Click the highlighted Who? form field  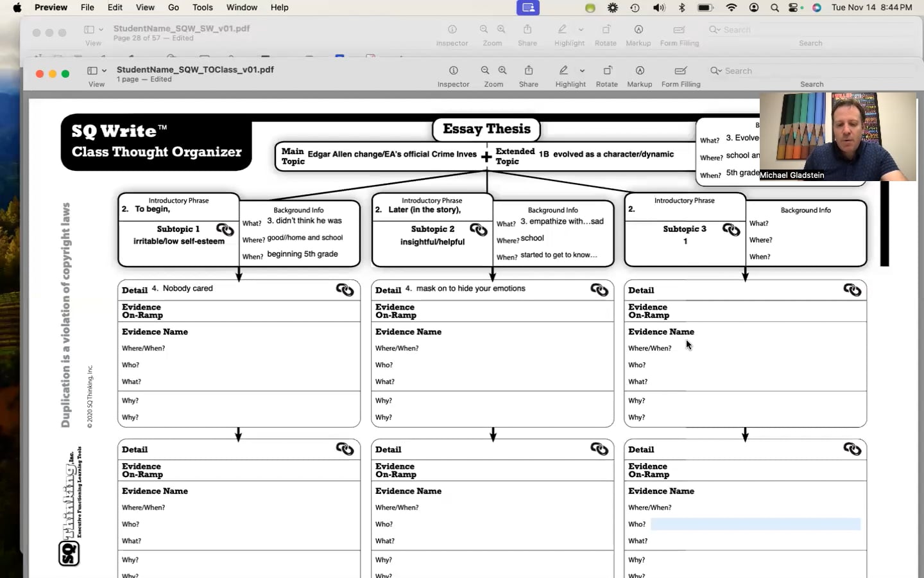point(755,525)
